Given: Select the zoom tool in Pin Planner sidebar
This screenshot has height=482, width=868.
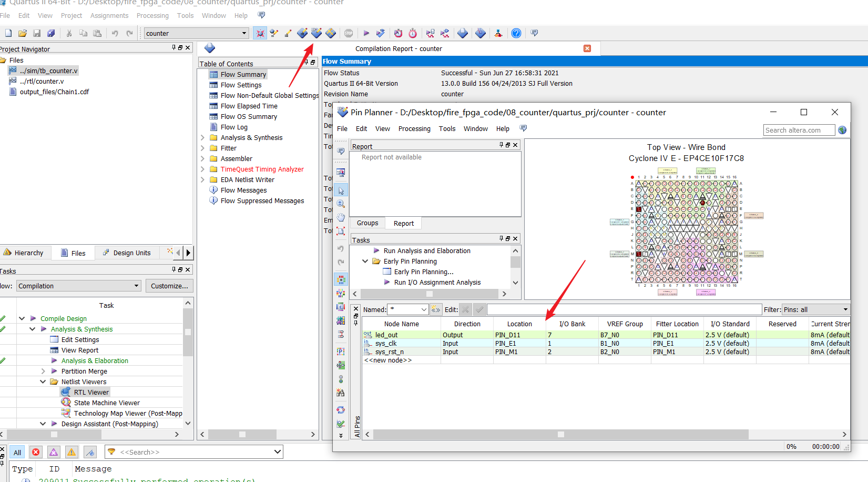Looking at the screenshot, I should tap(341, 204).
